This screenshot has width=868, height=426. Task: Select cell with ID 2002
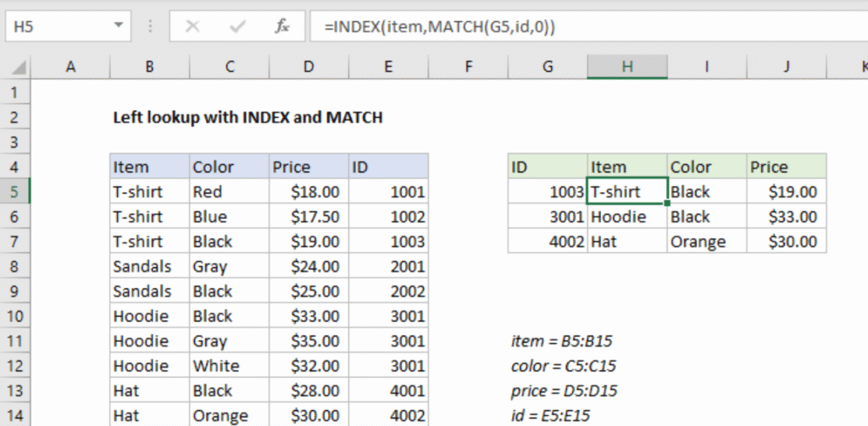pyautogui.click(x=388, y=291)
